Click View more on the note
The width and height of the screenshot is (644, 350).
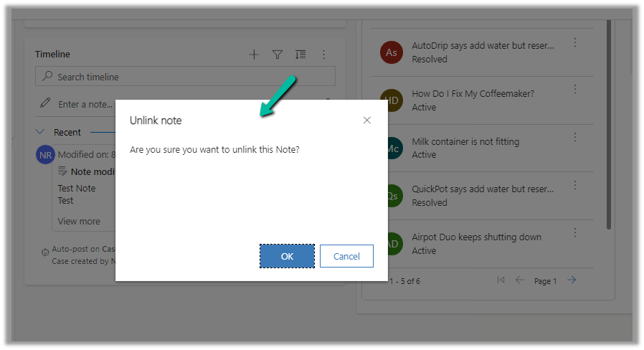pos(79,221)
